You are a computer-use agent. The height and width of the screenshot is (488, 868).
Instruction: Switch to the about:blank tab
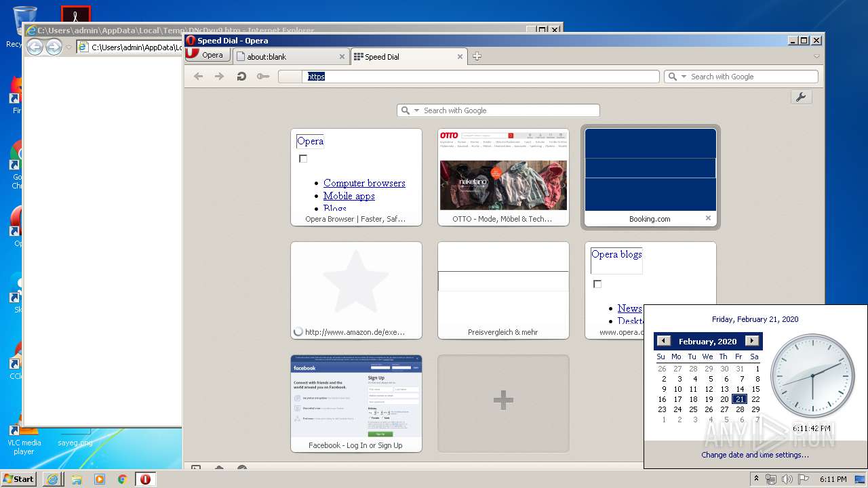click(x=292, y=57)
